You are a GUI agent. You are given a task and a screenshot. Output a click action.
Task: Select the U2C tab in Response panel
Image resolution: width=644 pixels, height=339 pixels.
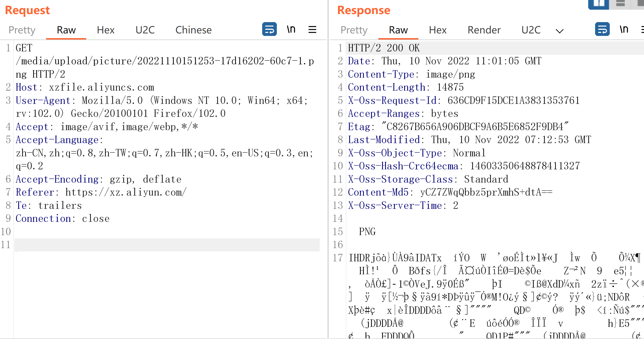pos(531,30)
